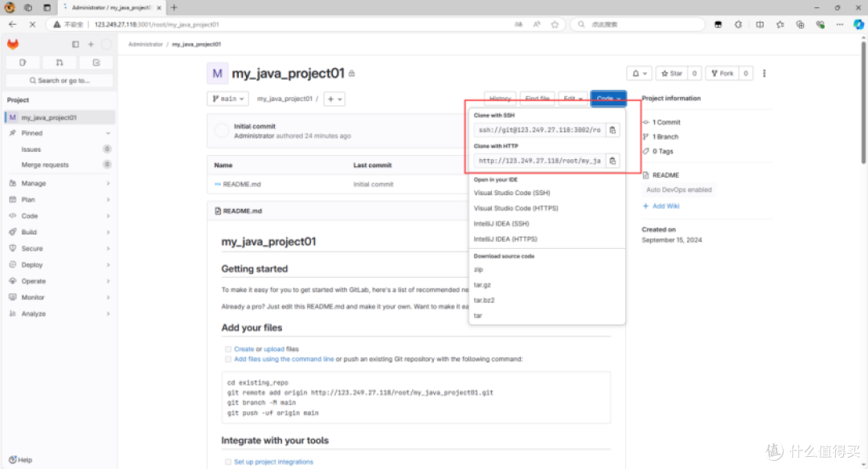
Task: Open the issues shortcut icon in sidebar
Action: [23, 63]
